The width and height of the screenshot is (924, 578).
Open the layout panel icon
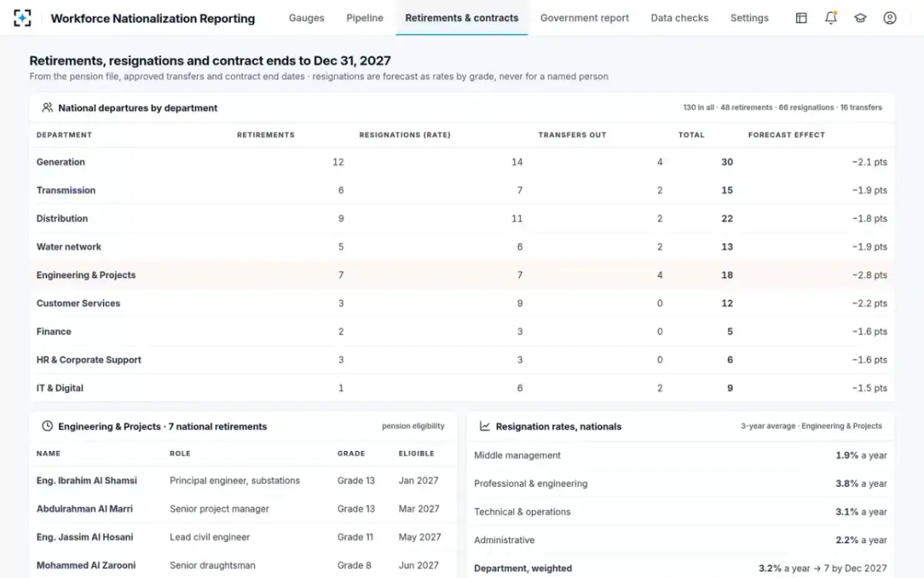[x=802, y=18]
